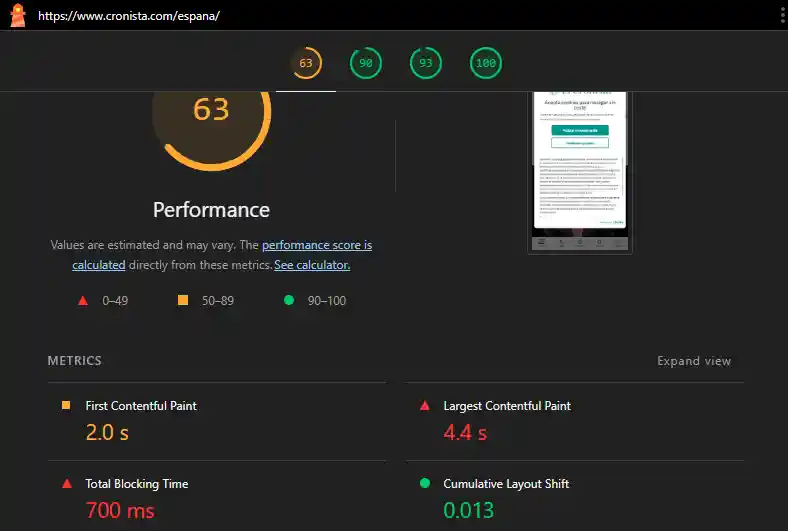Click the page screenshot thumbnail
Image resolution: width=788 pixels, height=531 pixels.
pos(580,170)
